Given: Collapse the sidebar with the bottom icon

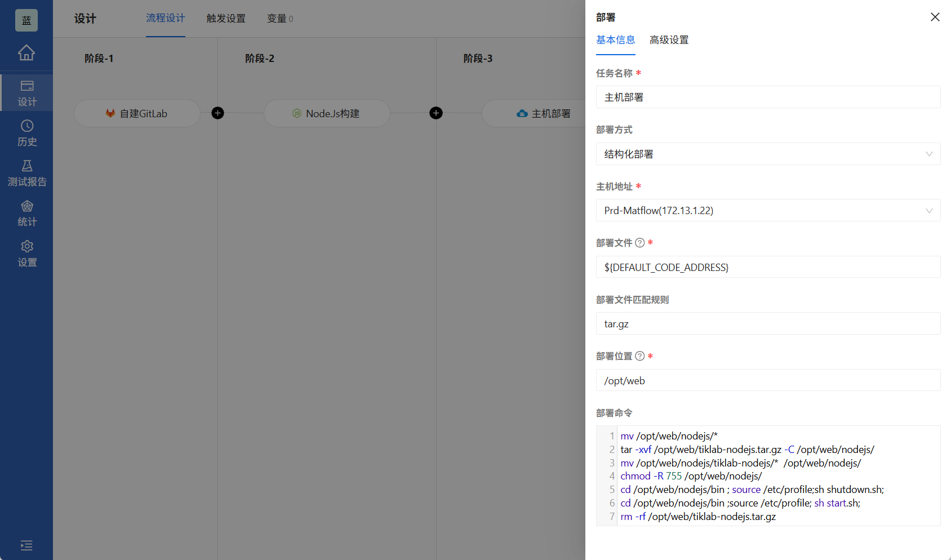Looking at the screenshot, I should coord(26,545).
